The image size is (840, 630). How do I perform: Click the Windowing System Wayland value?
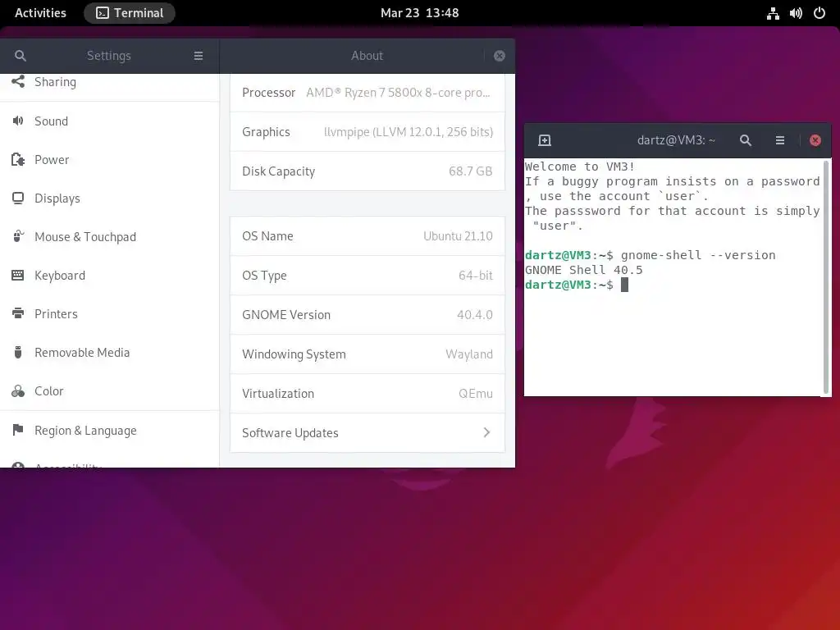(x=468, y=354)
